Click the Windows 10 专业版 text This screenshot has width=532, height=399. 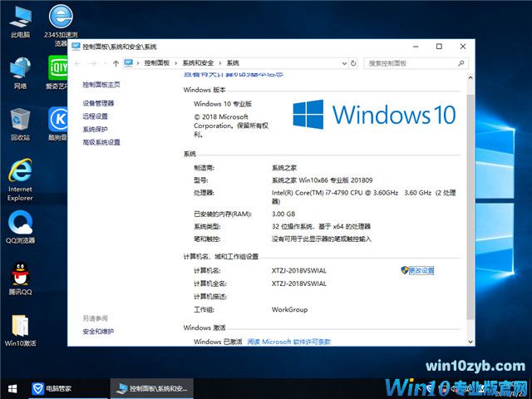223,104
